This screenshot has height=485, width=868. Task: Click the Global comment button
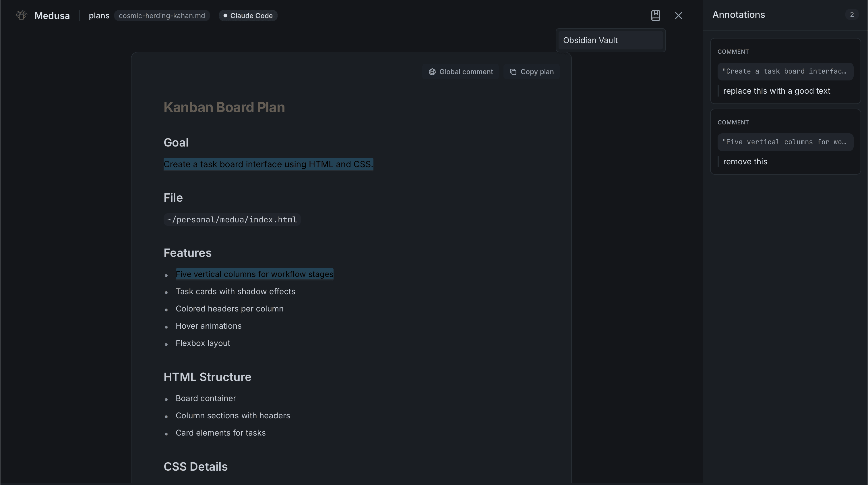(x=461, y=72)
